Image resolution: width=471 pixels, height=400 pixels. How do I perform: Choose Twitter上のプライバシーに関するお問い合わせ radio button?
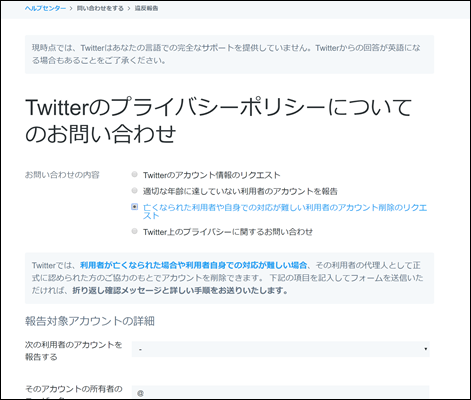tap(134, 231)
